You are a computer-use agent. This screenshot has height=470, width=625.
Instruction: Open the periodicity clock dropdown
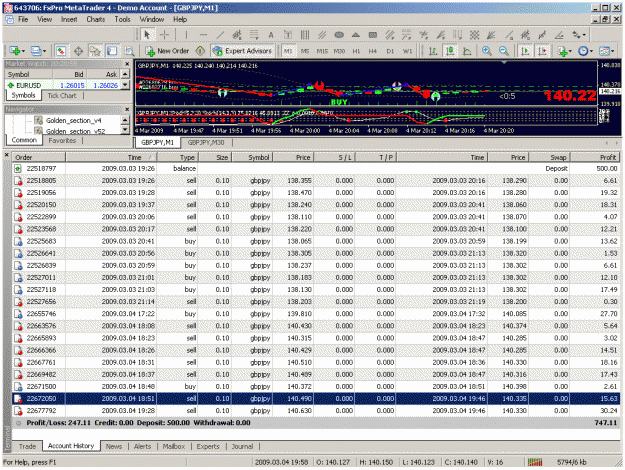click(591, 51)
